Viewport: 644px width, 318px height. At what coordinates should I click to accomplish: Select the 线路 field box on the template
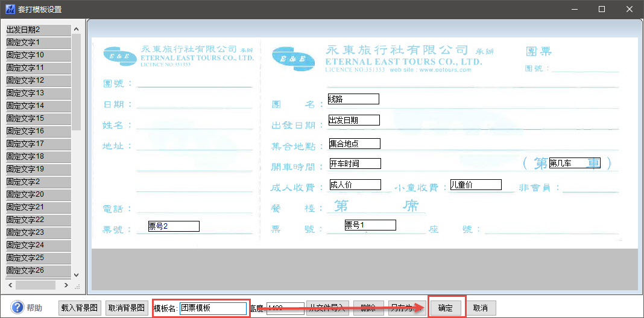353,99
